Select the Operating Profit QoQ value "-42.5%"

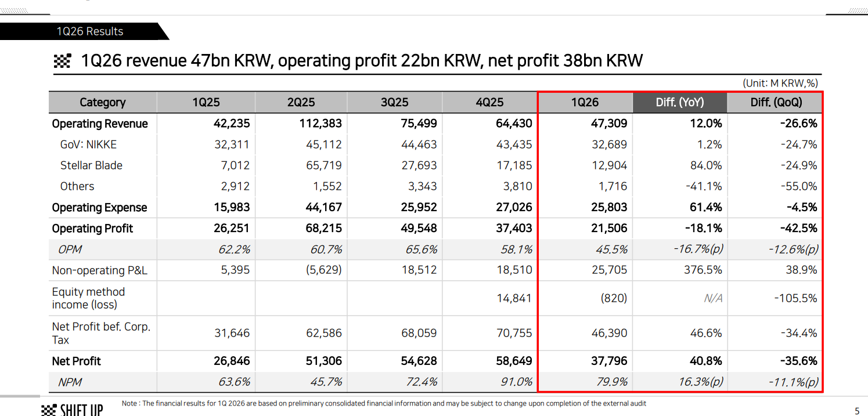click(x=799, y=228)
